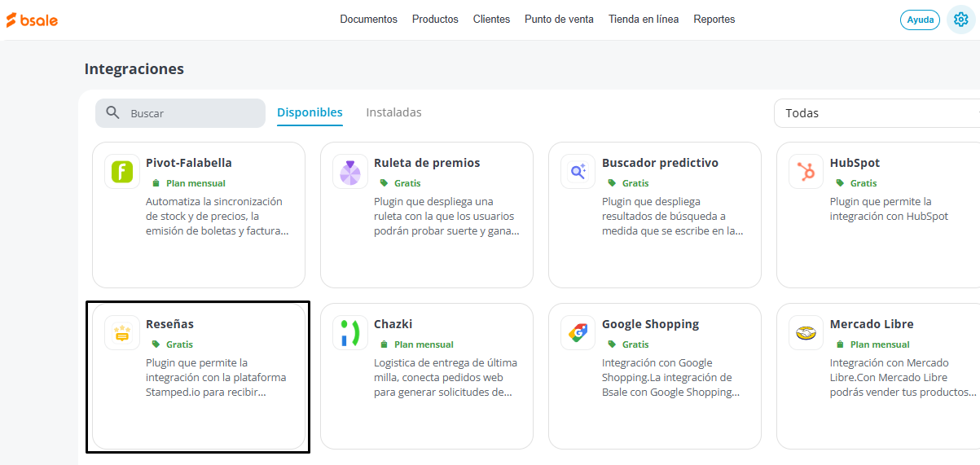
Task: Click Gratis label on Ruleta de premios card
Action: pos(407,183)
